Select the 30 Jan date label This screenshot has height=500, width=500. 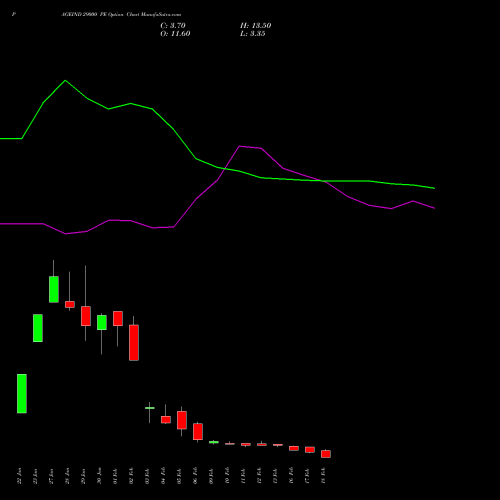99,476
